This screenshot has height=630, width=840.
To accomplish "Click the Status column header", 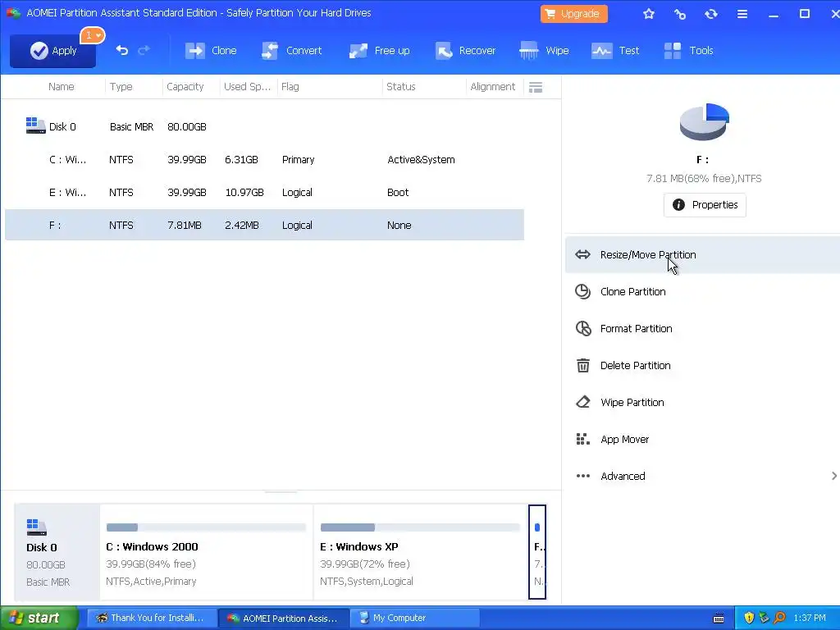I will [400, 87].
